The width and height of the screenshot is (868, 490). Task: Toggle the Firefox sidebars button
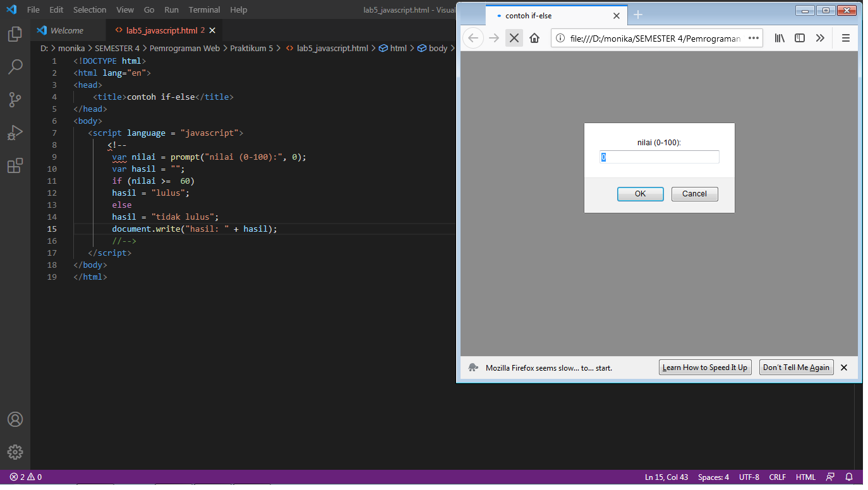point(800,38)
